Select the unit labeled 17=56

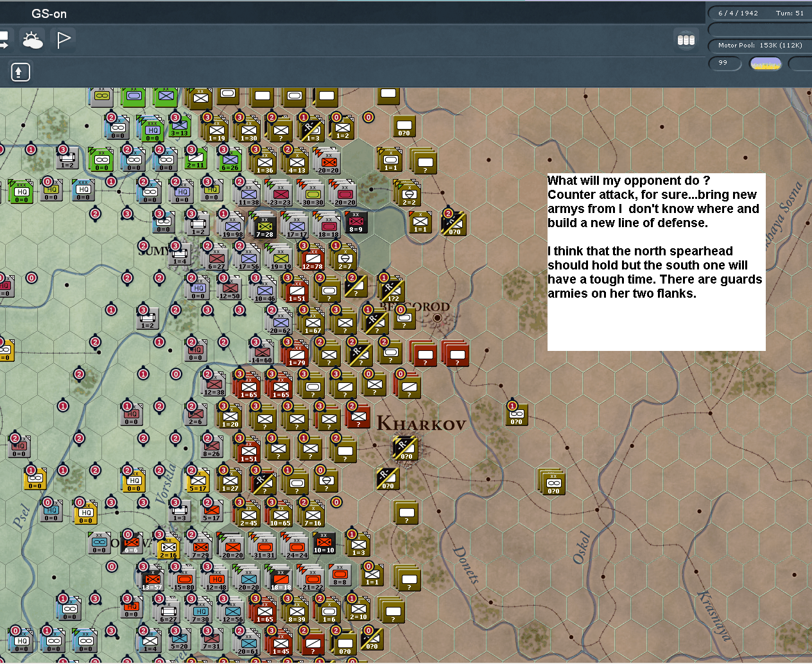pos(249,259)
